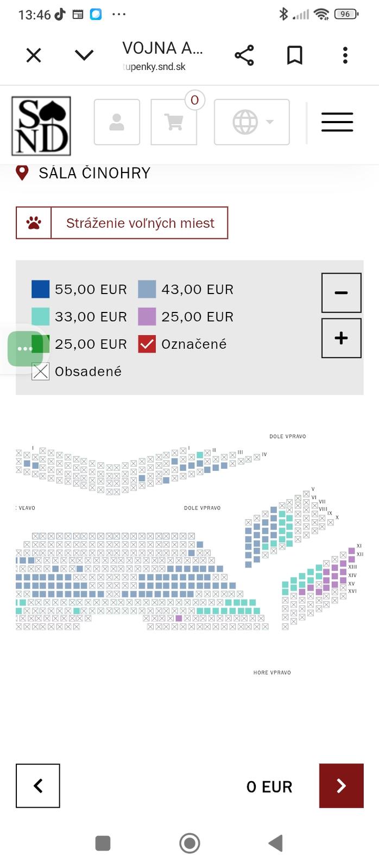Click the SND logo
Image resolution: width=379 pixels, height=868 pixels.
pyautogui.click(x=41, y=126)
